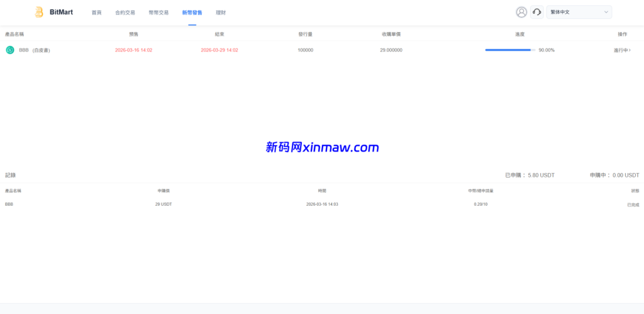Click the 已完成 status cell

point(633,205)
